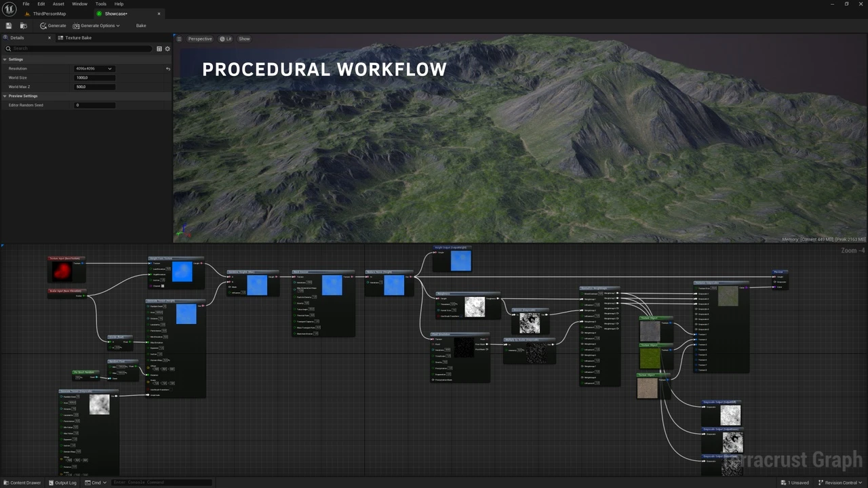The width and height of the screenshot is (868, 488).
Task: Click the Unreal Engine logo icon
Action: point(9,9)
